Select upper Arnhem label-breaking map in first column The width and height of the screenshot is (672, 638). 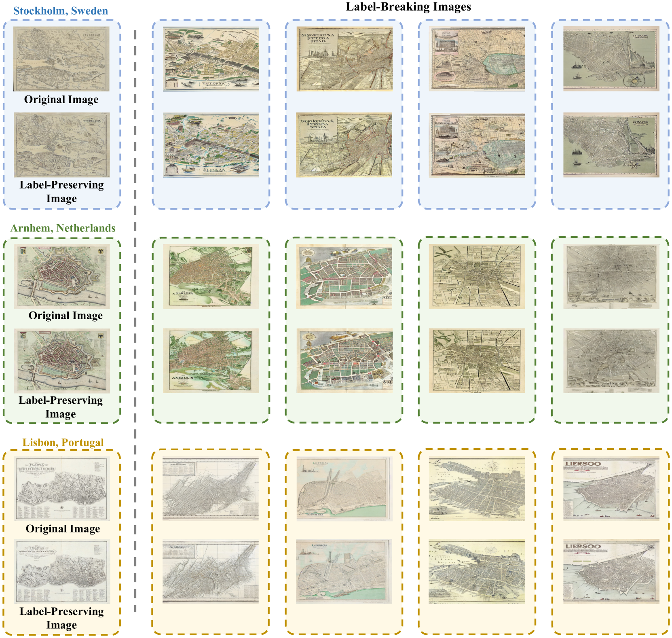pos(211,276)
